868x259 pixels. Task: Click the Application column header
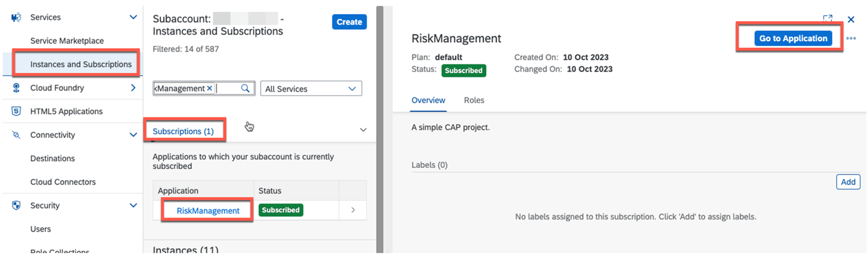178,191
